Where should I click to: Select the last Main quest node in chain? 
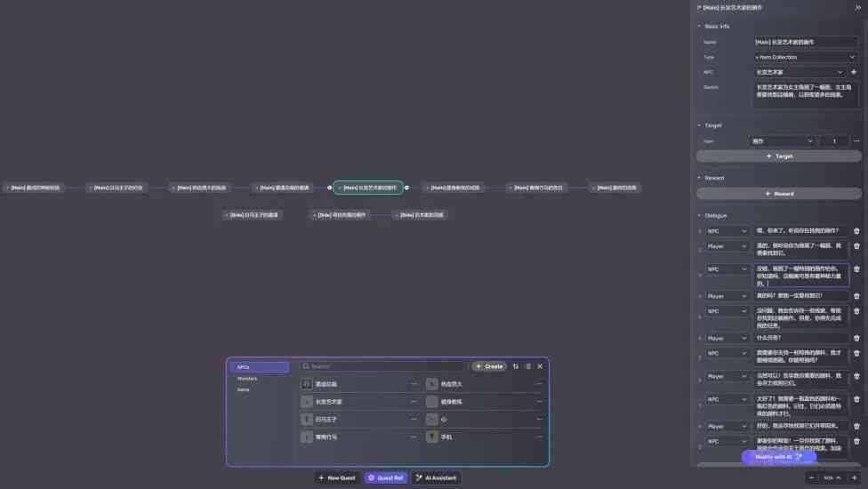click(615, 188)
